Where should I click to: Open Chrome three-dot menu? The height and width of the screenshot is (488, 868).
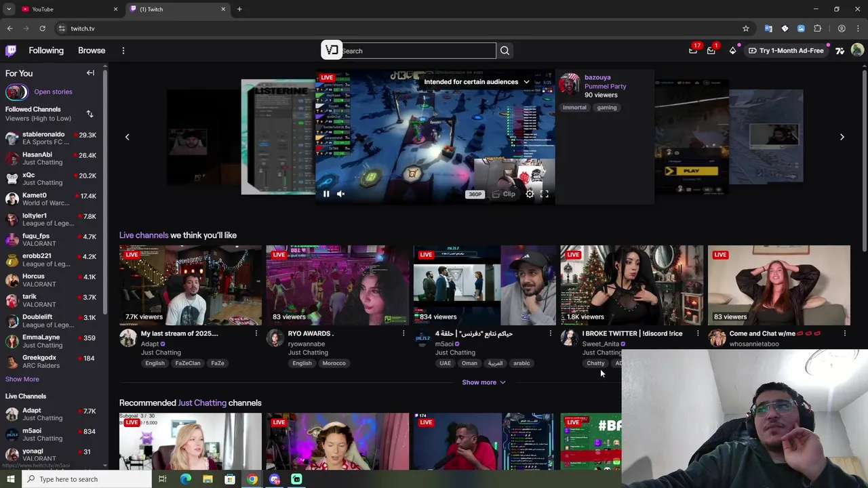pos(859,28)
